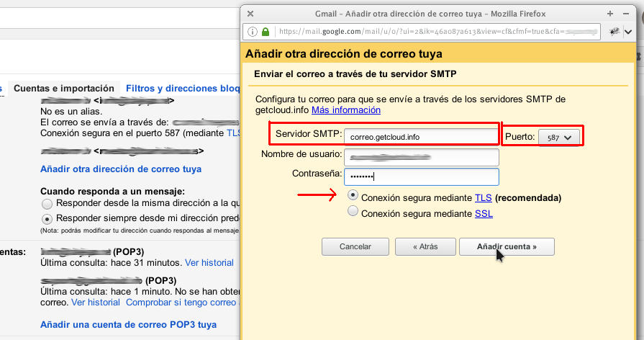Click the Añadir cuenta » button

[507, 246]
